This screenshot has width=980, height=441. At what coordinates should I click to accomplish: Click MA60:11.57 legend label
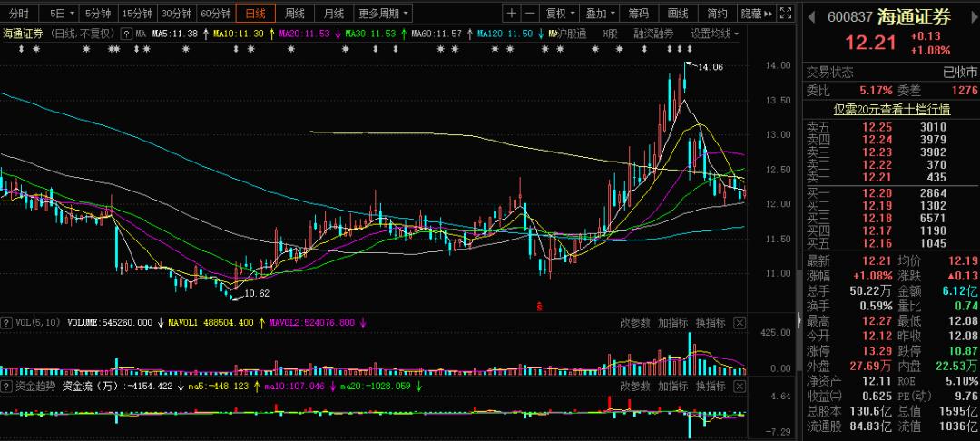pyautogui.click(x=436, y=34)
